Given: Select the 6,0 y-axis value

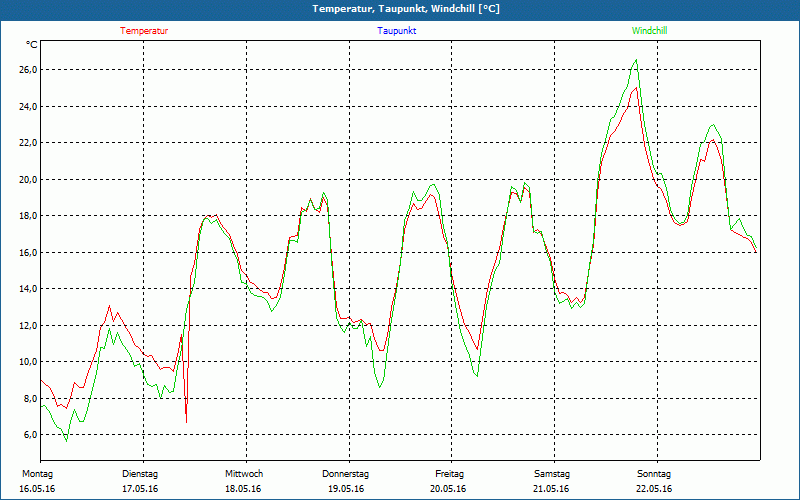Looking at the screenshot, I should click(x=31, y=435).
